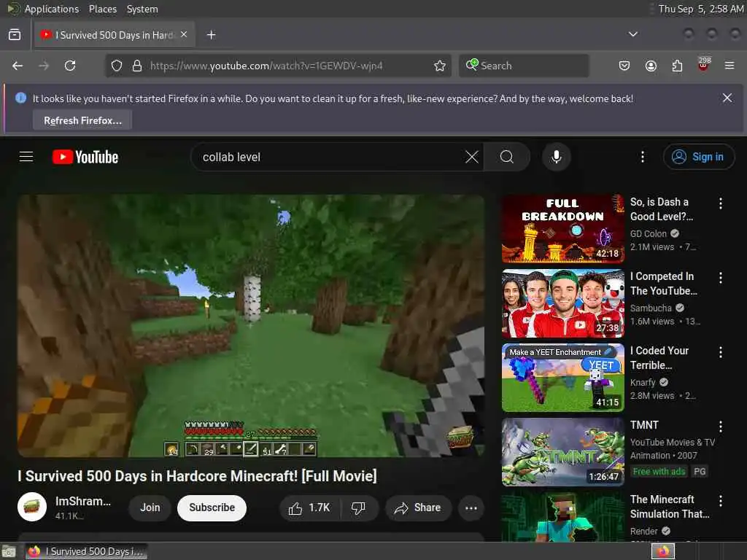Open options for I Competed In video

(x=720, y=278)
